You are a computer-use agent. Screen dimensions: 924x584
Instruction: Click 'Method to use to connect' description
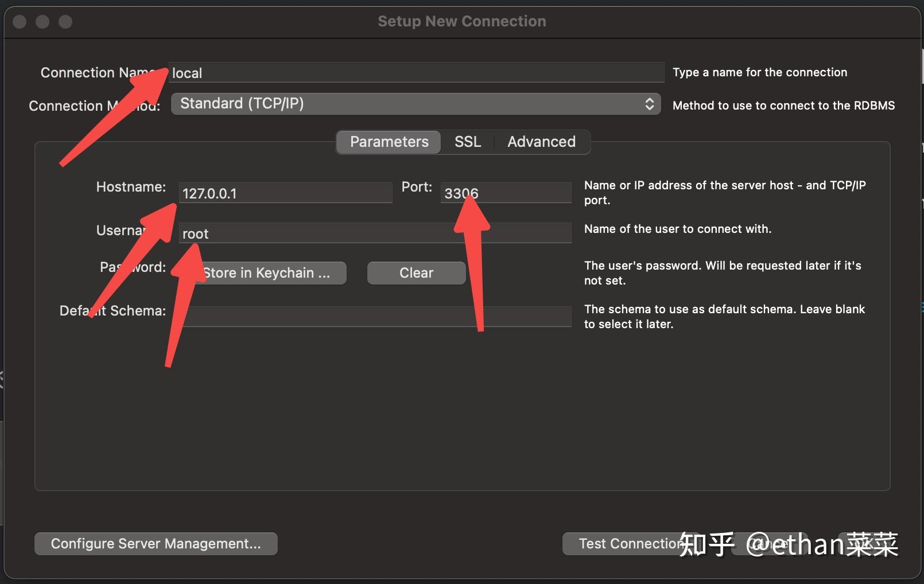coord(783,106)
